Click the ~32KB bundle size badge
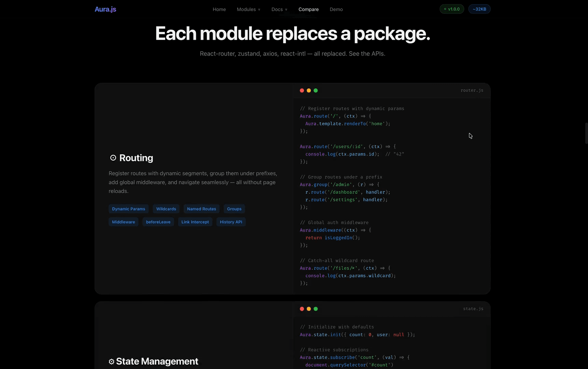588x369 pixels. coord(479,9)
